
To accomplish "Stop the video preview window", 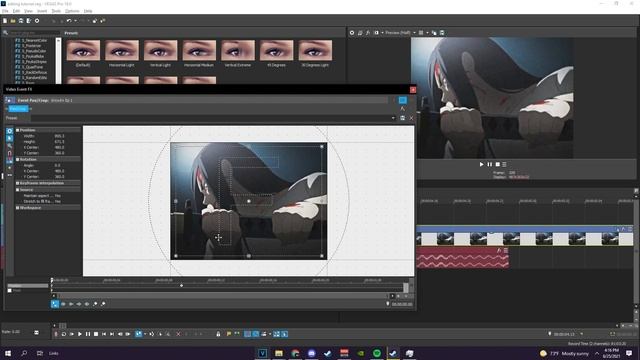I will click(498, 164).
